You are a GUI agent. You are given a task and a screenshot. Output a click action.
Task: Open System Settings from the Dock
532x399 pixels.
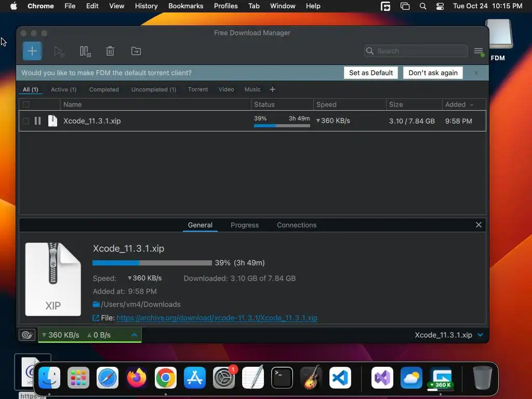coord(224,378)
